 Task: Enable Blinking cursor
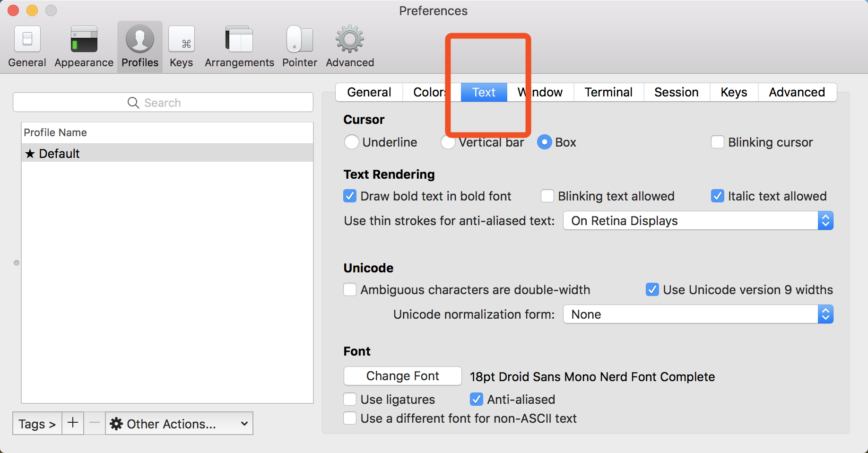pyautogui.click(x=718, y=142)
